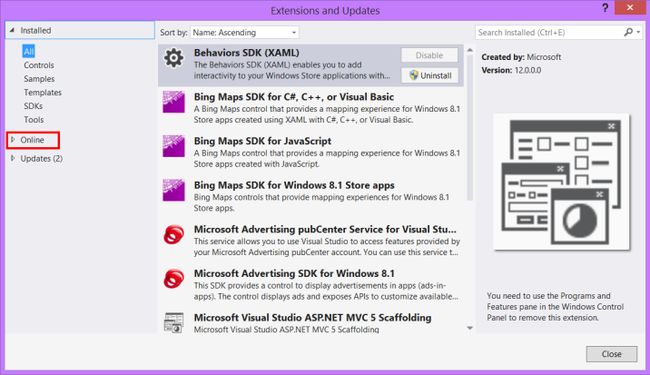The image size is (650, 375).
Task: Click the Advertising pubCenter Service red icon
Action: pyautogui.click(x=174, y=235)
